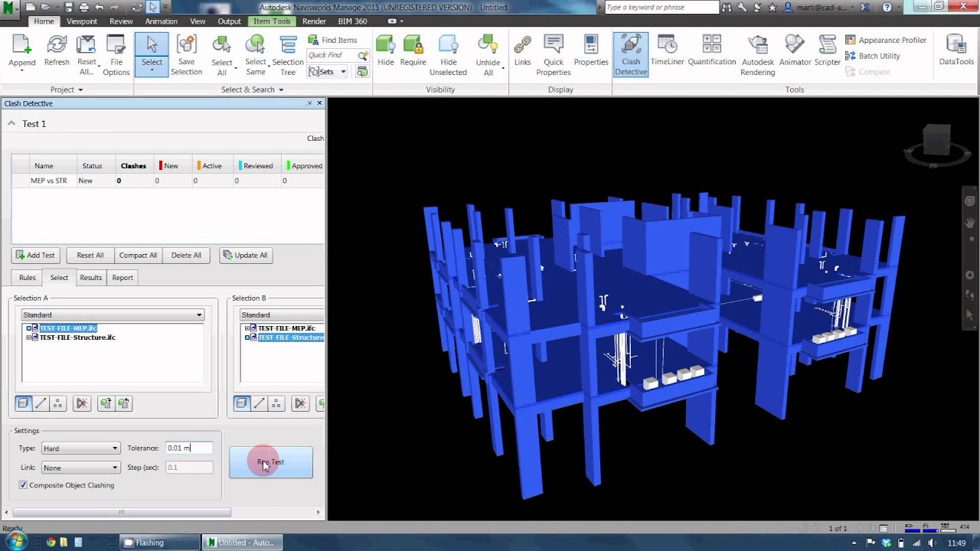Toggle Points button under Selection B
This screenshot has height=551, width=980.
276,403
